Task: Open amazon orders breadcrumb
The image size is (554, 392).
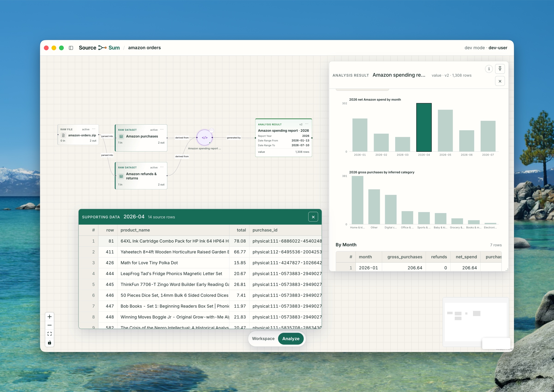Action: click(145, 48)
